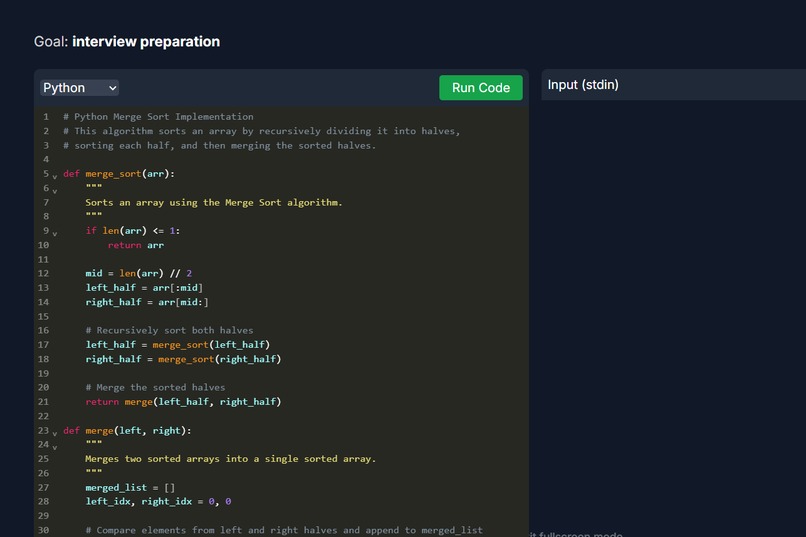The height and width of the screenshot is (537, 806).
Task: Click the comment '# Python Merge Sort Implementation'
Action: click(x=158, y=117)
